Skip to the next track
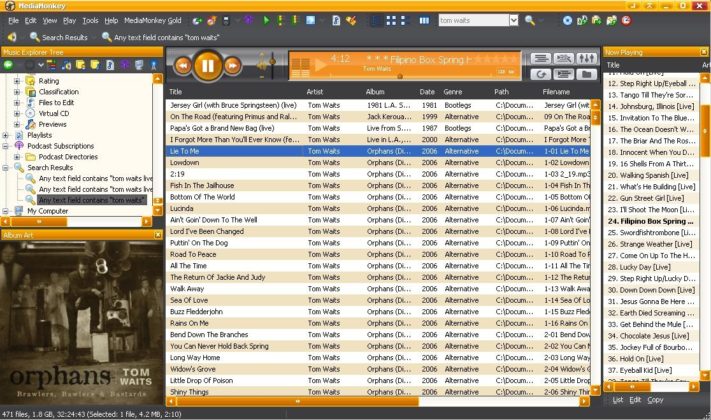711x420 pixels. (232, 66)
